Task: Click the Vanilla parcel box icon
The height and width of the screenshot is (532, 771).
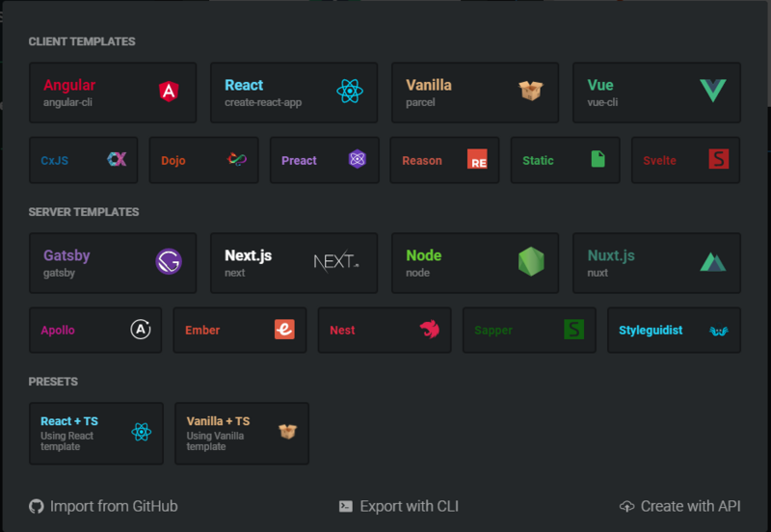Action: click(x=531, y=91)
